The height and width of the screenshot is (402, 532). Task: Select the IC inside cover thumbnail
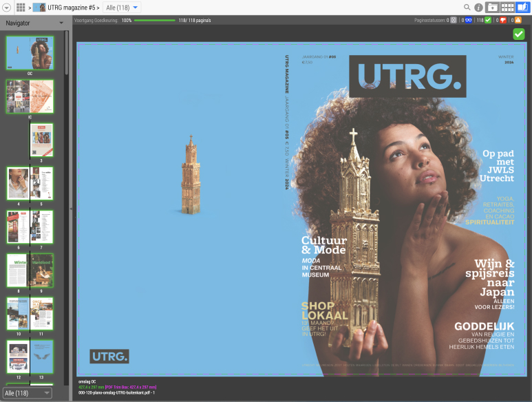(x=30, y=96)
